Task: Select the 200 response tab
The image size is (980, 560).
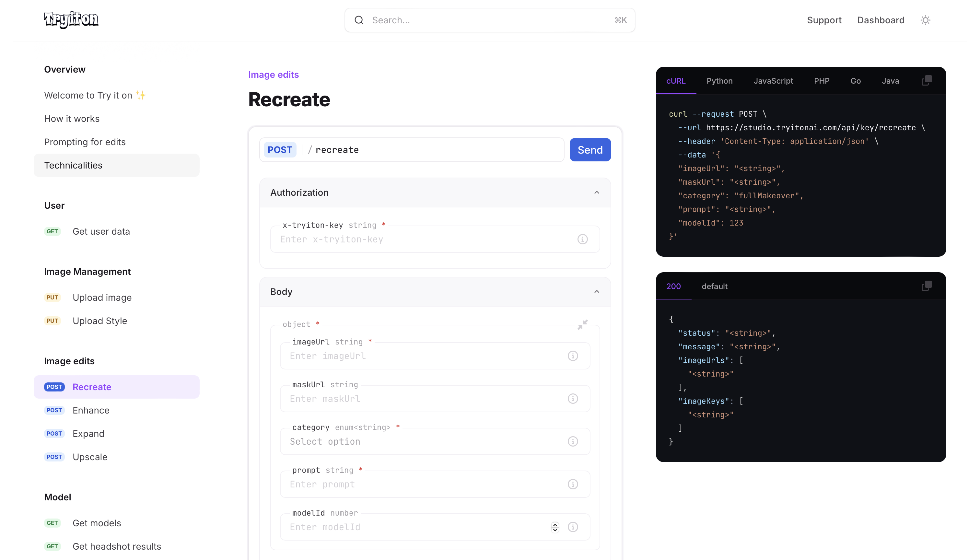Action: [673, 286]
